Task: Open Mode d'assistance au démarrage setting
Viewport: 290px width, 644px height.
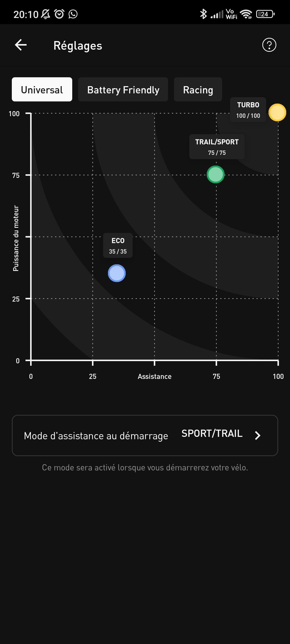Action: click(96, 436)
